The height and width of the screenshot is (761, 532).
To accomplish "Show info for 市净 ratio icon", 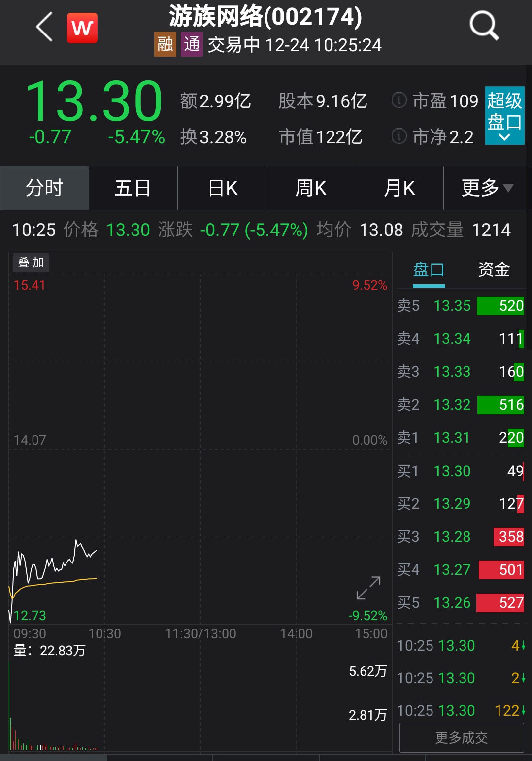I will (x=399, y=136).
